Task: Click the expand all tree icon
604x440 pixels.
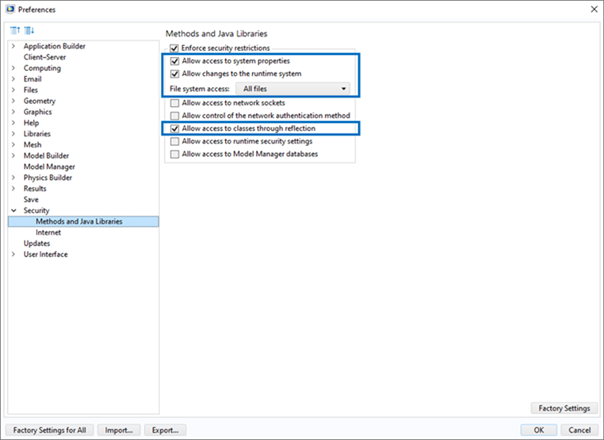Action: coord(29,30)
